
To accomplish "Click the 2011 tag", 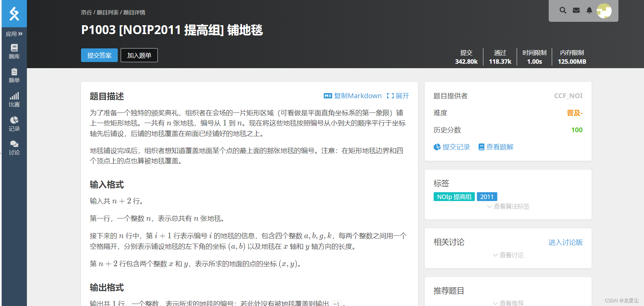I will point(487,197).
